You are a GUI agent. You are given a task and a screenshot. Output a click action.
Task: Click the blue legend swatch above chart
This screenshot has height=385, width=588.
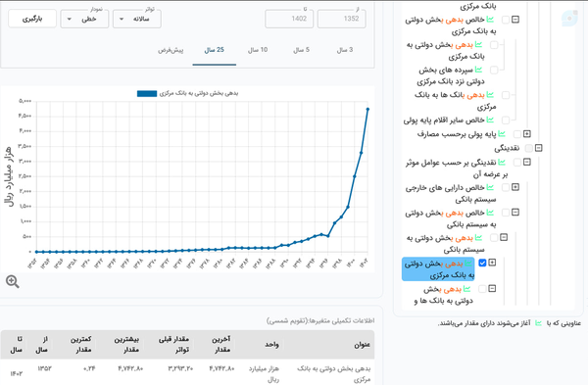tap(147, 94)
